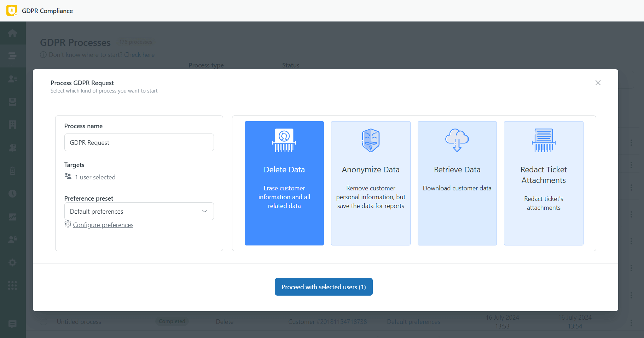
Task: Open the kebab menu for Untitled process row
Action: pos(631,322)
